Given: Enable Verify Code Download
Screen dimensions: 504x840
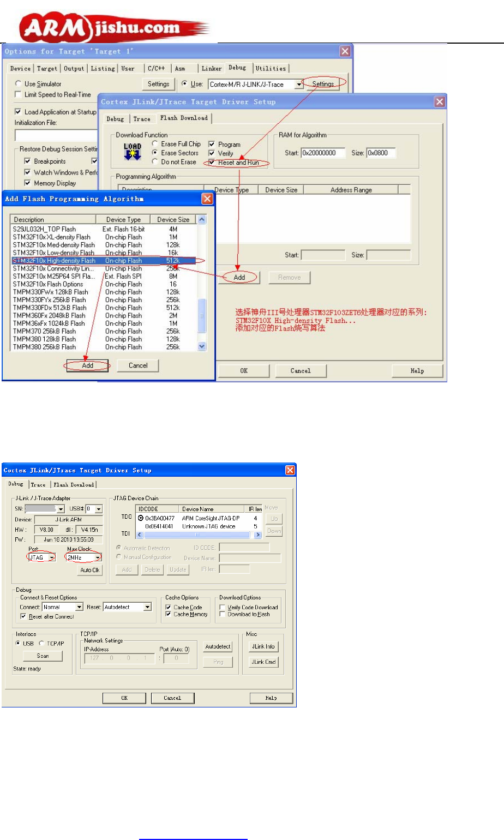Looking at the screenshot, I should coord(223,607).
